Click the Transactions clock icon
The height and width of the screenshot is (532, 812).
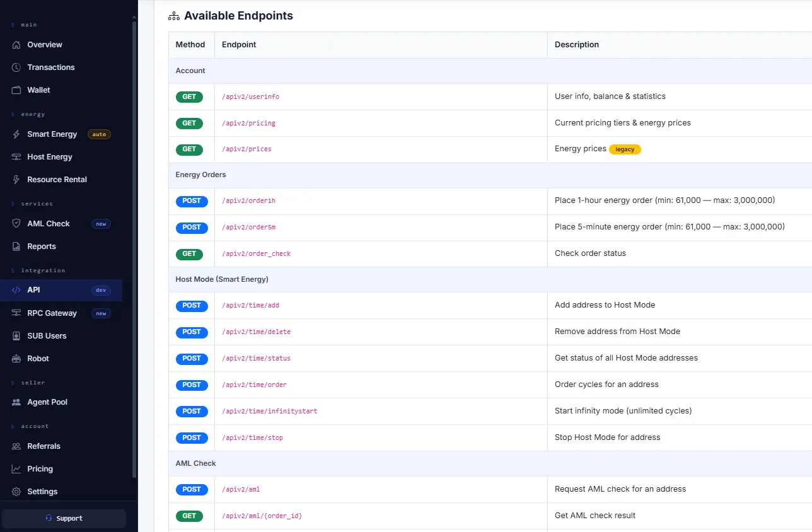pyautogui.click(x=16, y=67)
